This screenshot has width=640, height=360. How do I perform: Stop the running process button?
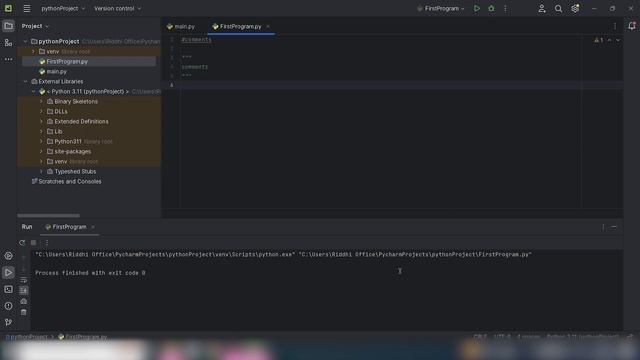pos(33,243)
